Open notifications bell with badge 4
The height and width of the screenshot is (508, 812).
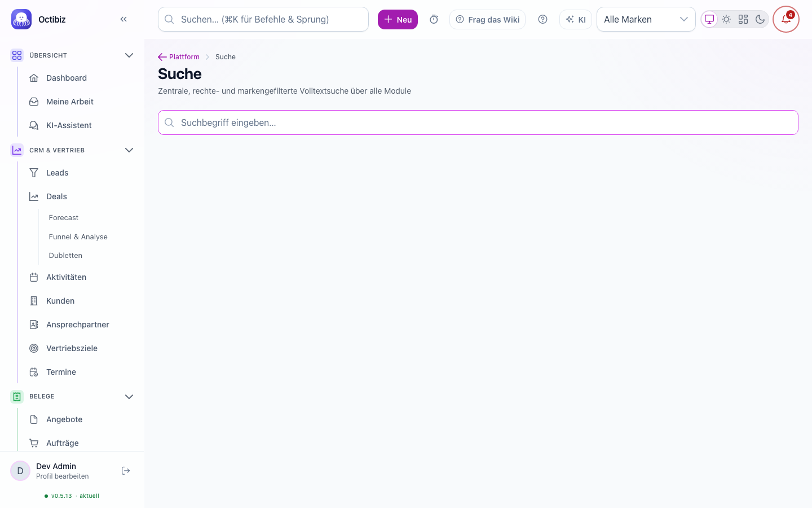click(786, 19)
